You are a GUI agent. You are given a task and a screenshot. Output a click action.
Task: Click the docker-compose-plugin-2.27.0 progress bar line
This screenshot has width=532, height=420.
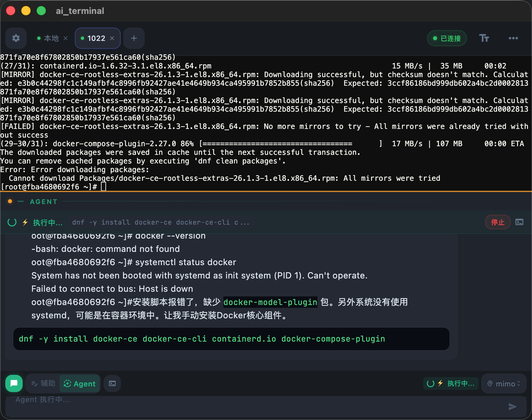coord(262,144)
